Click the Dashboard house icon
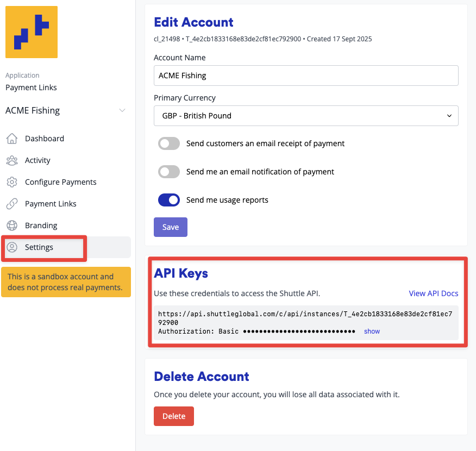 [x=11, y=139]
